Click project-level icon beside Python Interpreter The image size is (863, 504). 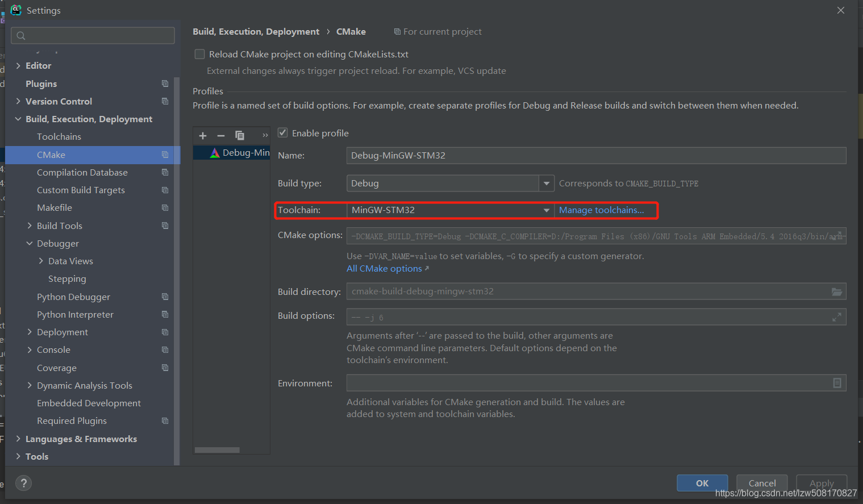point(165,314)
